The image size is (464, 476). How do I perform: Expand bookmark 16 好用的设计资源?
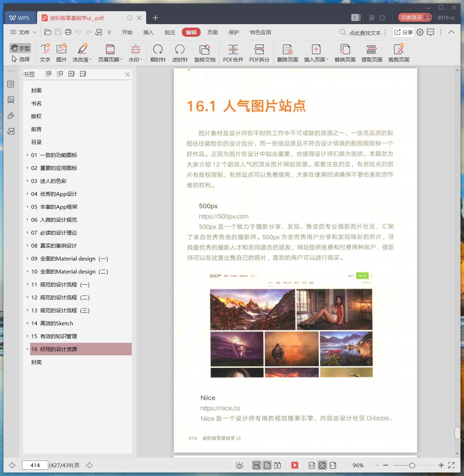tap(28, 349)
